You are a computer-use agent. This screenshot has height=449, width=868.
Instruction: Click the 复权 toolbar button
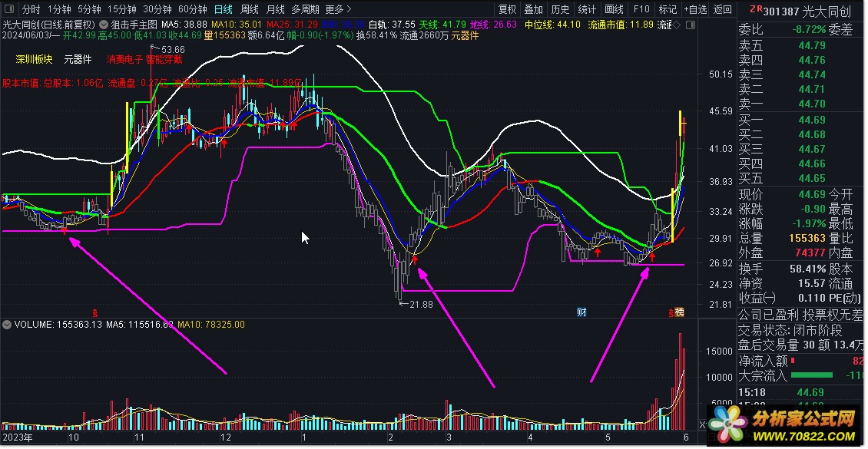point(507,9)
